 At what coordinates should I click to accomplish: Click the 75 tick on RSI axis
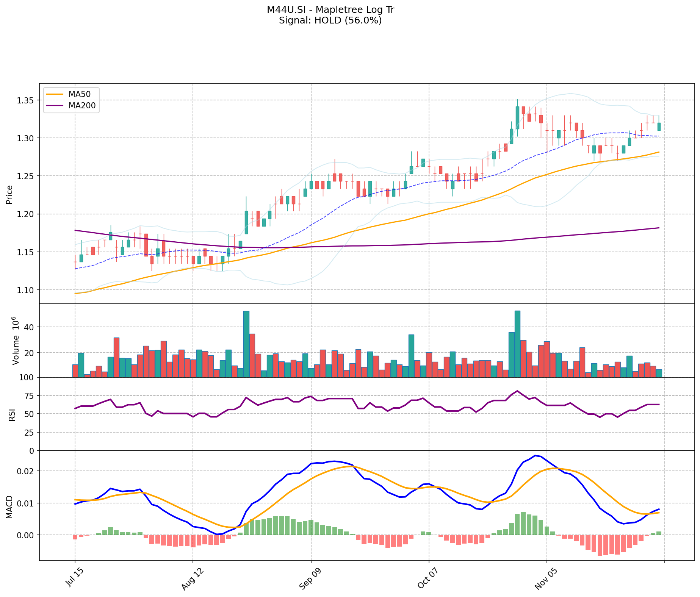29,396
